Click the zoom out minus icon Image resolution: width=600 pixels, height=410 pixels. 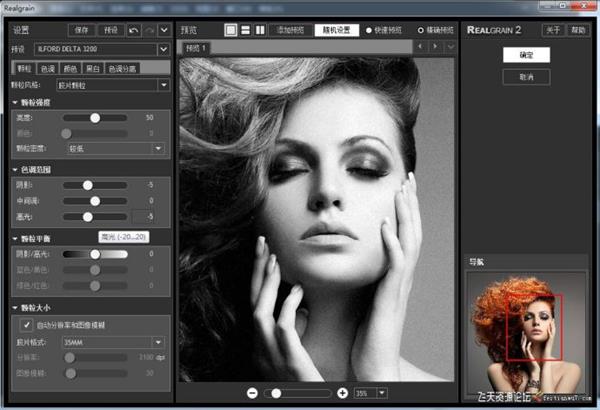(x=252, y=394)
